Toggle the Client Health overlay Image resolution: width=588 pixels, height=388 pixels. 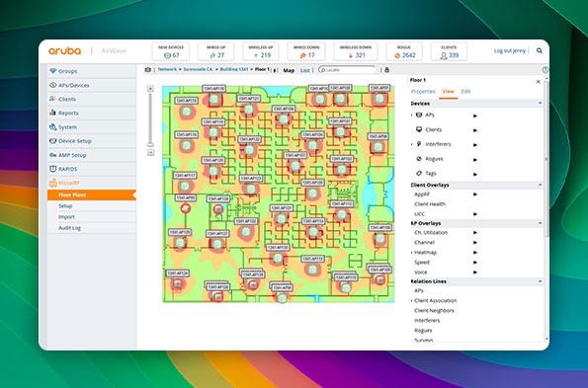coord(430,204)
